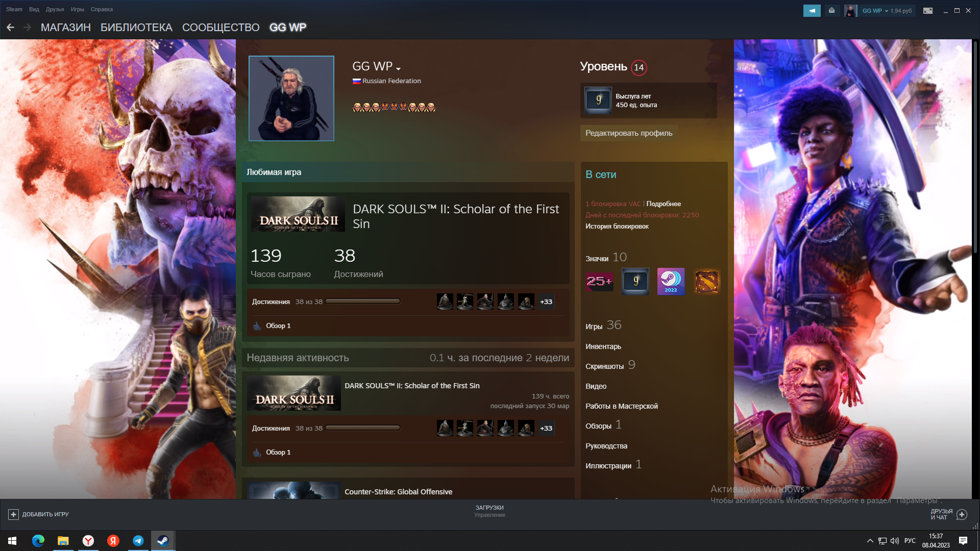Open +33 achievements in recent activity
Screen dimensions: 980x551
(x=546, y=428)
